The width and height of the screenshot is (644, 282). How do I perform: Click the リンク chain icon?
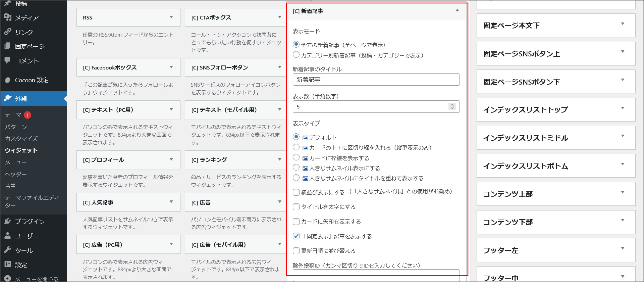point(8,32)
